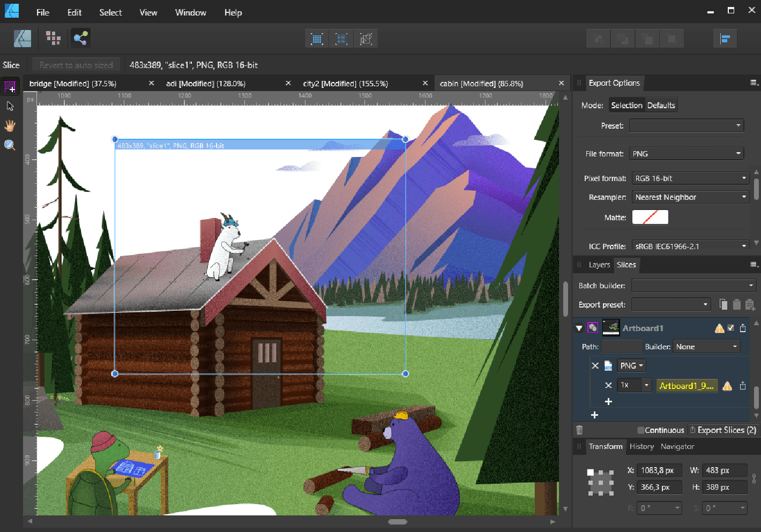Add a new size with inner plus
761x532 pixels.
coord(608,401)
